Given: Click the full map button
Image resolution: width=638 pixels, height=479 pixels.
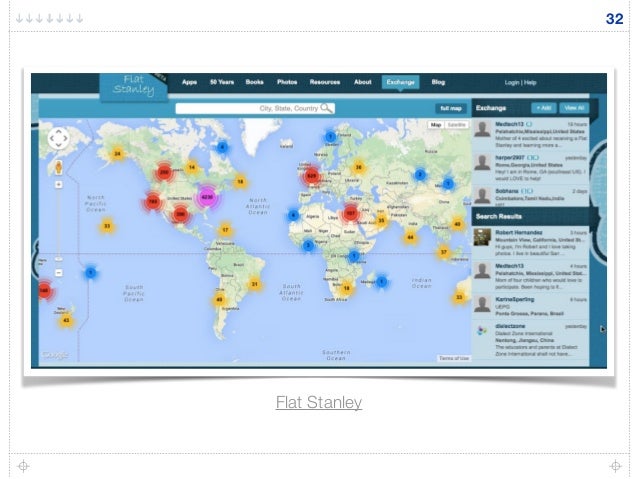Looking at the screenshot, I should click(x=451, y=108).
